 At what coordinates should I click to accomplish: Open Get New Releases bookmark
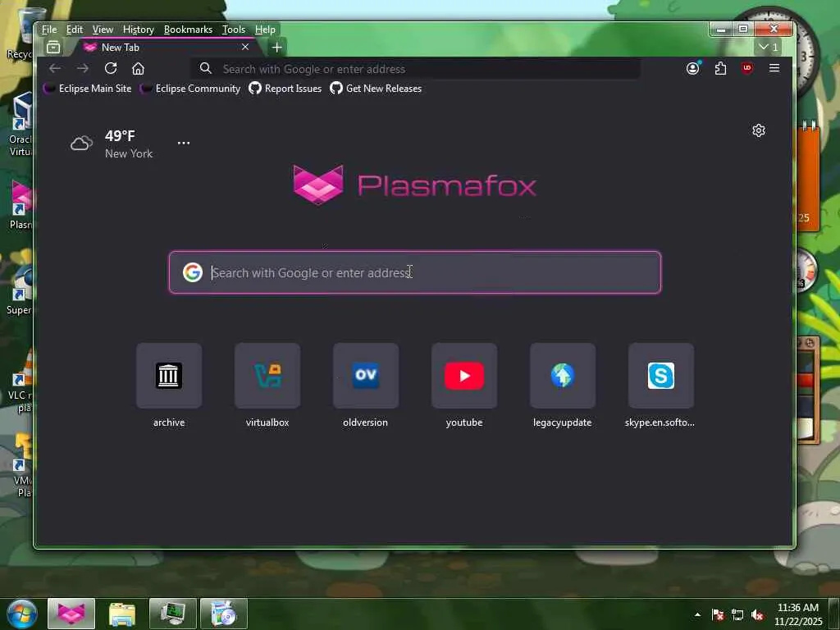pyautogui.click(x=376, y=89)
